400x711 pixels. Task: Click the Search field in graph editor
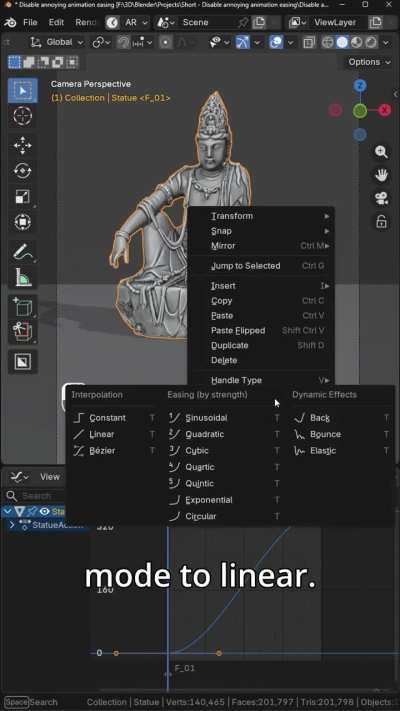[x=35, y=496]
